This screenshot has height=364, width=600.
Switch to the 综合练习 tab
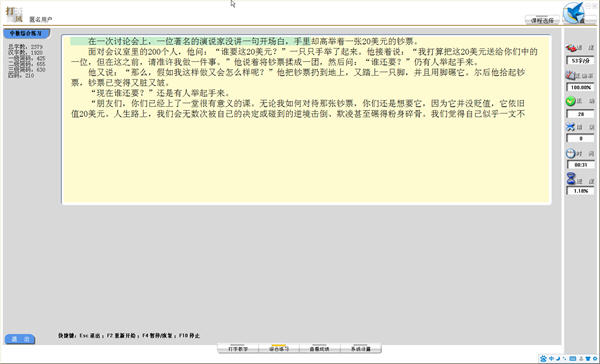coord(279,348)
